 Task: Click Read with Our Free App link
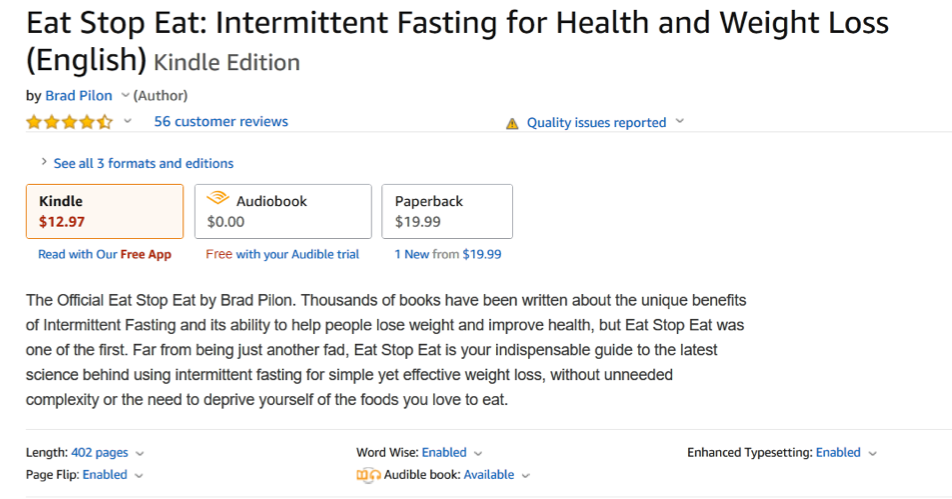point(104,254)
